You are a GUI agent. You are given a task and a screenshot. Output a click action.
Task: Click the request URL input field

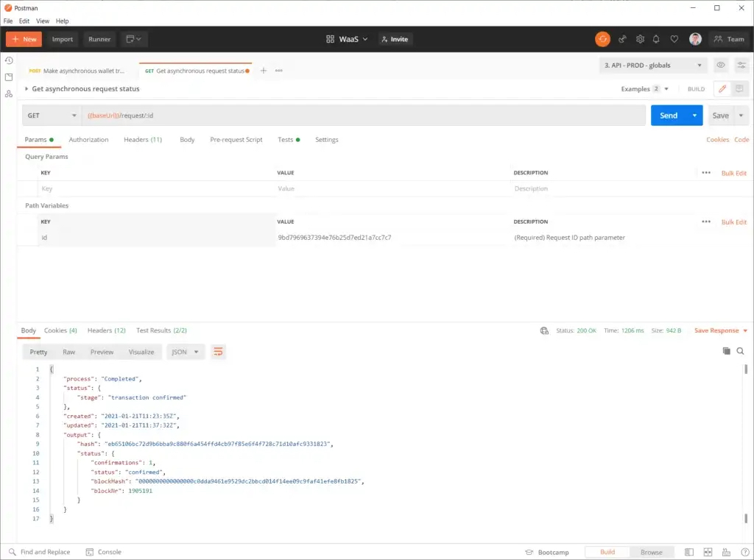(x=364, y=116)
